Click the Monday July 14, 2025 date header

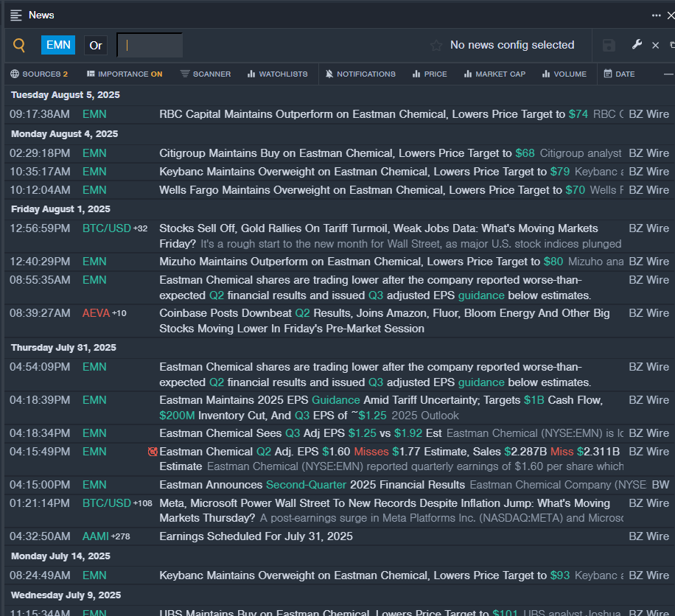coord(60,556)
